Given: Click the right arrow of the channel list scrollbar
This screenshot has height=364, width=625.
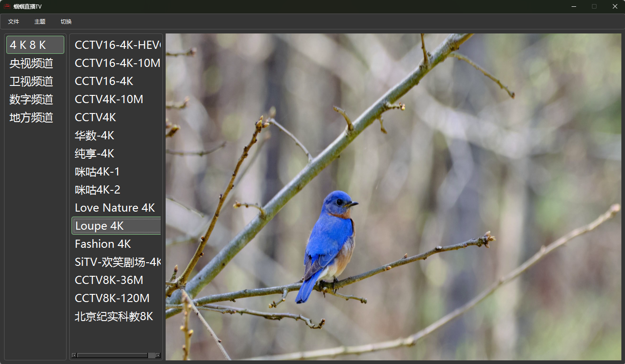Looking at the screenshot, I should pos(158,355).
